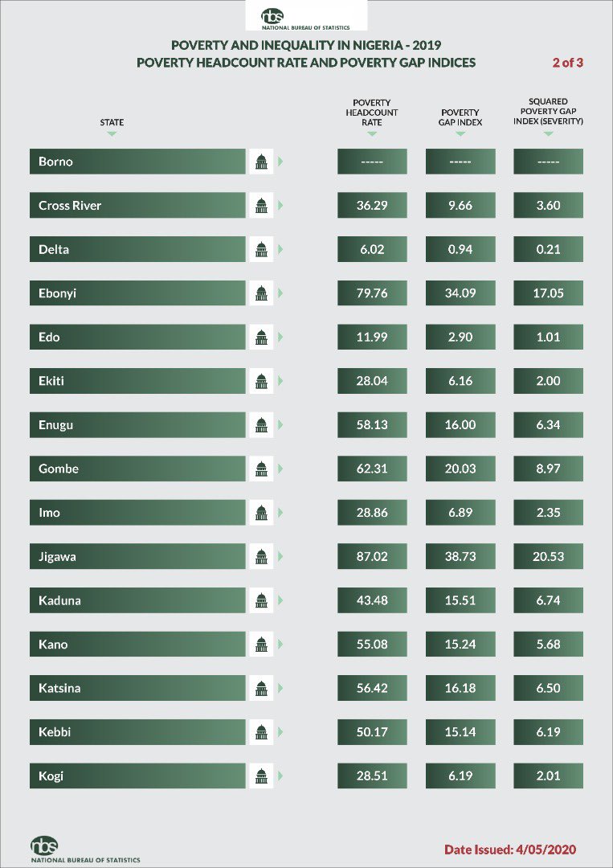Viewport: 613px width, 868px height.
Task: Click the green arrow right of Delta row
Action: (280, 249)
